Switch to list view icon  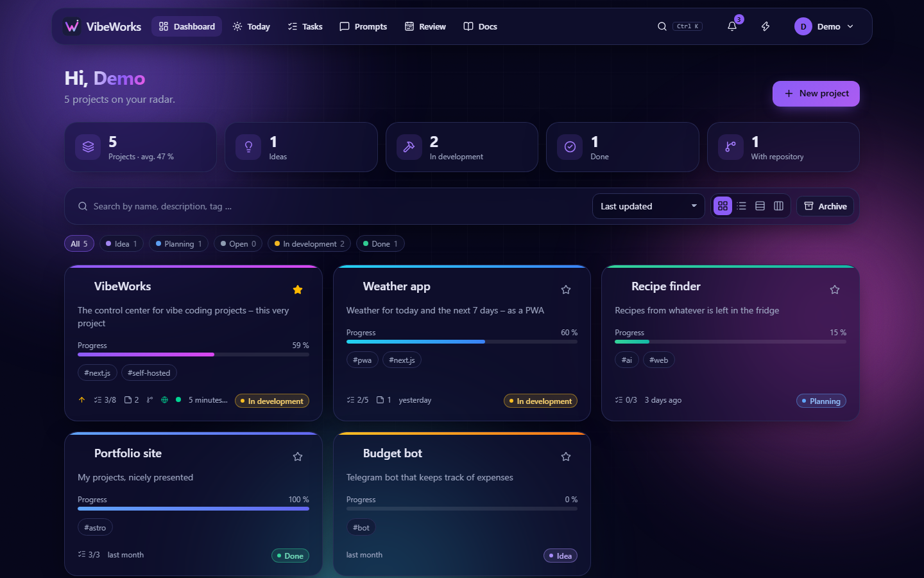click(x=742, y=206)
